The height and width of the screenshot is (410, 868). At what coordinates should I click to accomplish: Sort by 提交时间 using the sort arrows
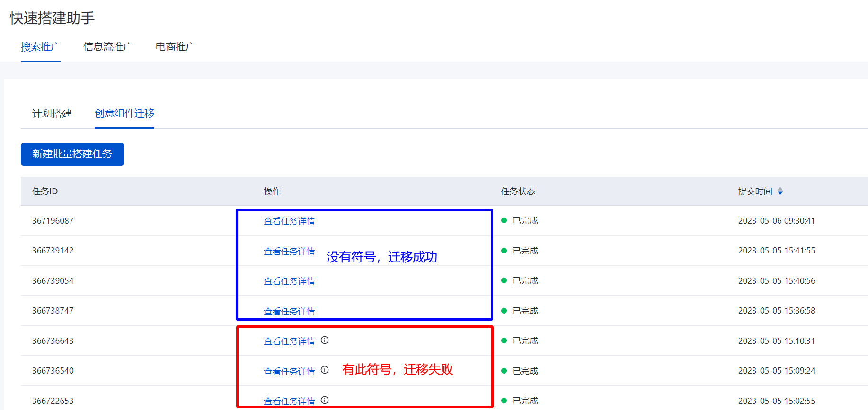780,191
